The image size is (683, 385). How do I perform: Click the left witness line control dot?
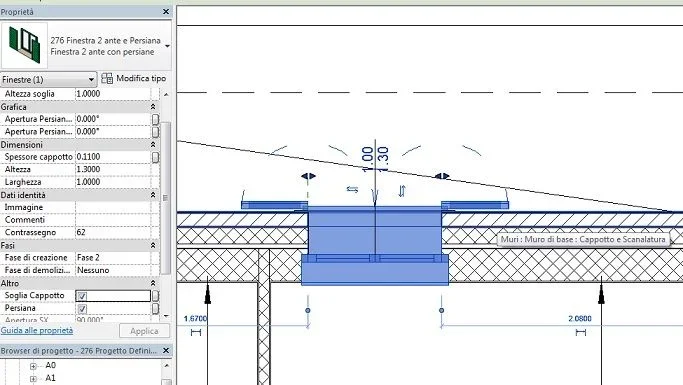[308, 311]
